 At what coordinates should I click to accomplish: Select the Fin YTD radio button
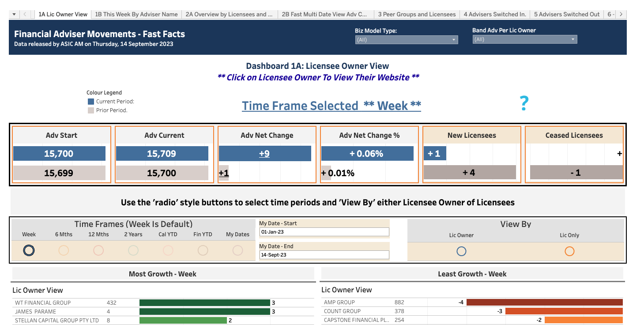pyautogui.click(x=203, y=250)
